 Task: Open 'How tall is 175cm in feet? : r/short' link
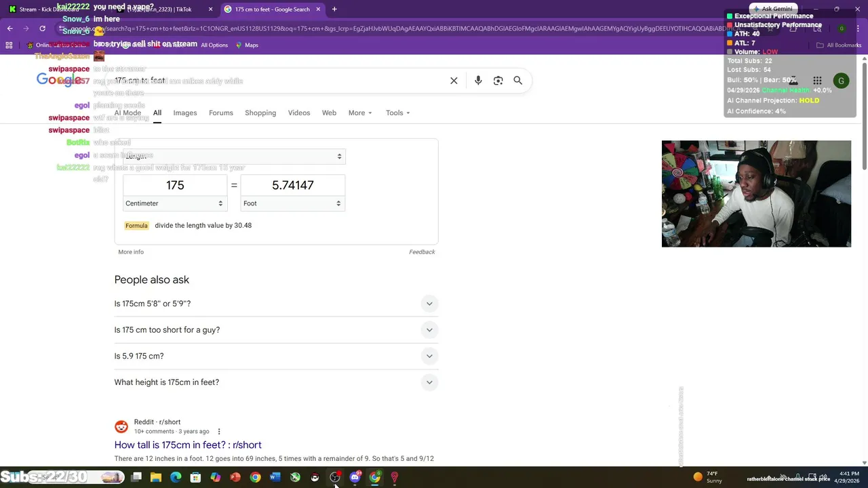[x=188, y=445]
